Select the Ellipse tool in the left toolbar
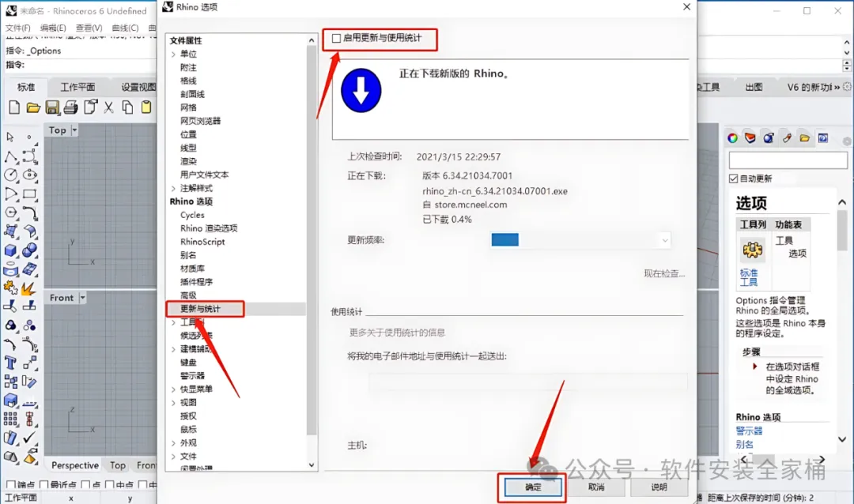 pyautogui.click(x=30, y=175)
